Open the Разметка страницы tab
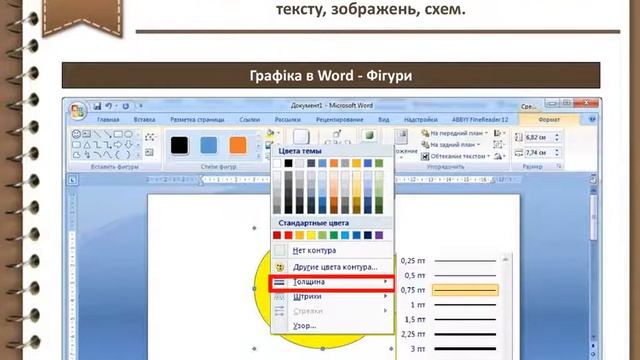The image size is (640, 360). (x=197, y=120)
